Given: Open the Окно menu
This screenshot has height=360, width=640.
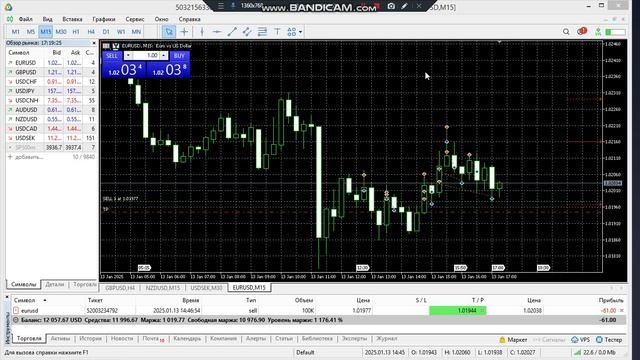Looking at the screenshot, I should tap(161, 19).
